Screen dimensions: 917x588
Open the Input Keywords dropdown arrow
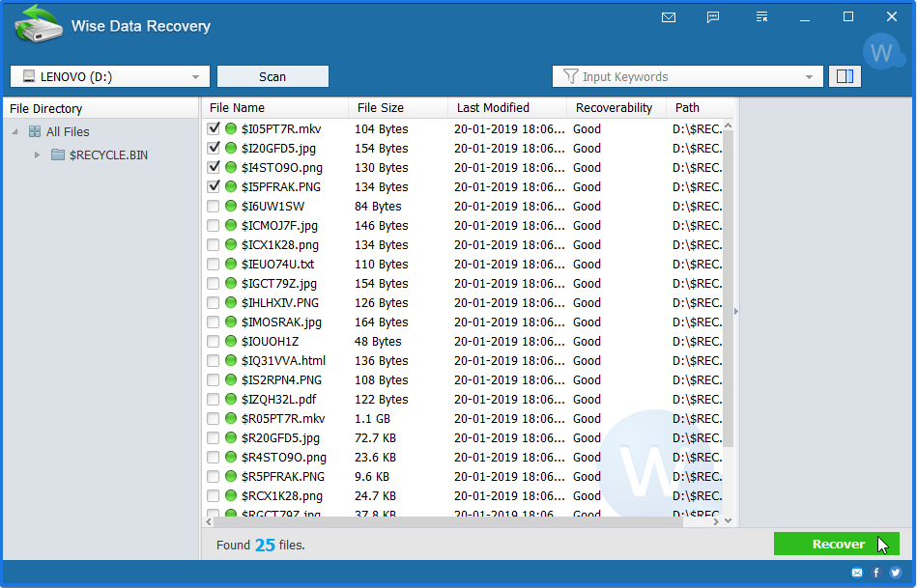[809, 77]
